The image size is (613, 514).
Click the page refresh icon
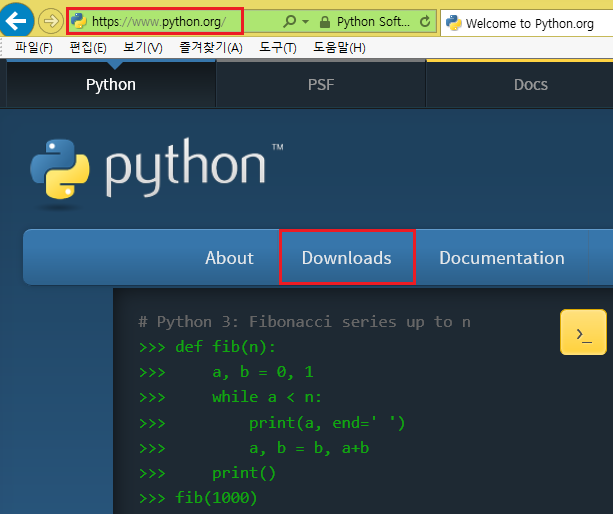tap(425, 21)
